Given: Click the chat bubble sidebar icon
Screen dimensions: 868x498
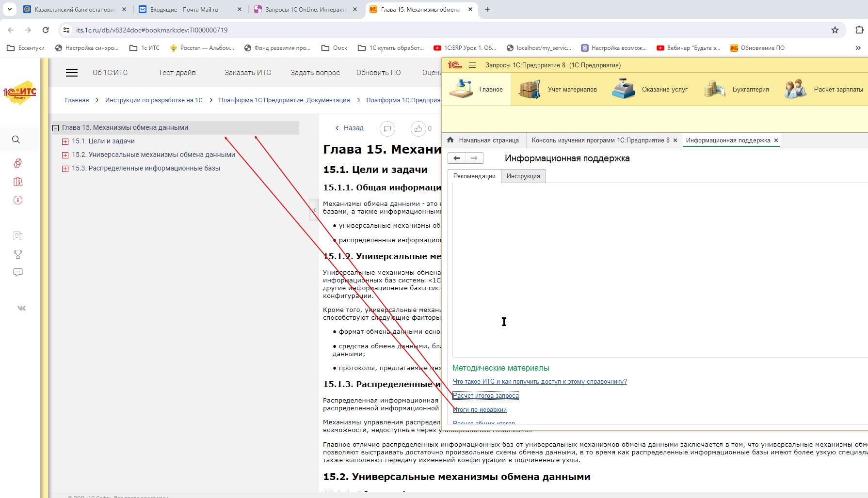Looking at the screenshot, I should (18, 272).
